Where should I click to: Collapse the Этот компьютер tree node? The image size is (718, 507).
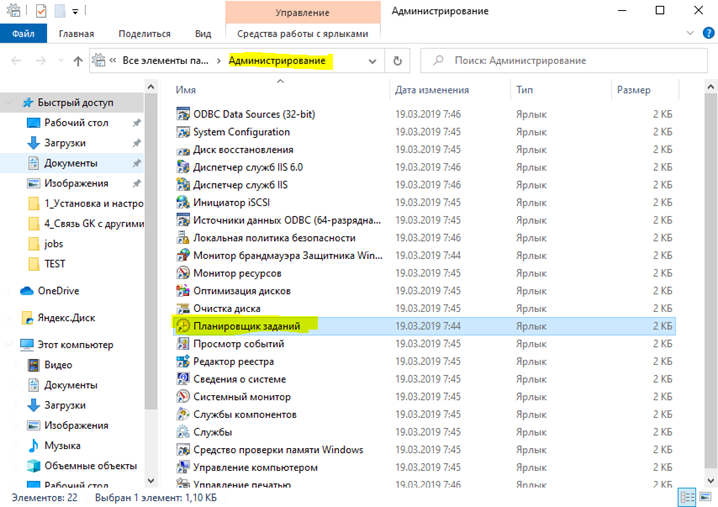9,345
